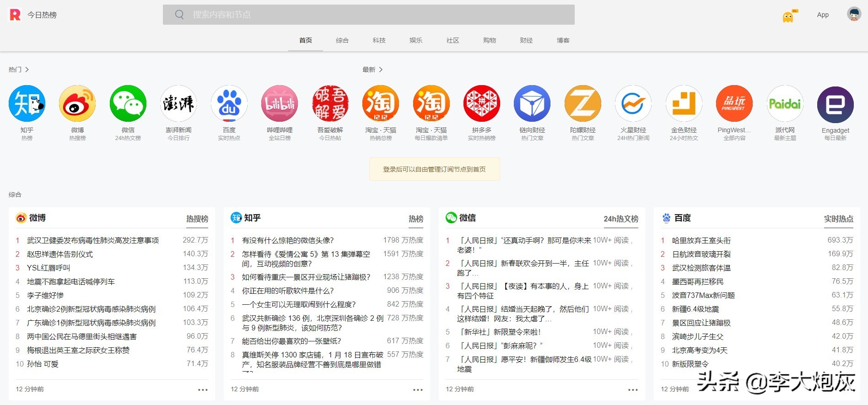This screenshot has width=868, height=405.
Task: Switch to the 娱乐 tab
Action: [416, 40]
